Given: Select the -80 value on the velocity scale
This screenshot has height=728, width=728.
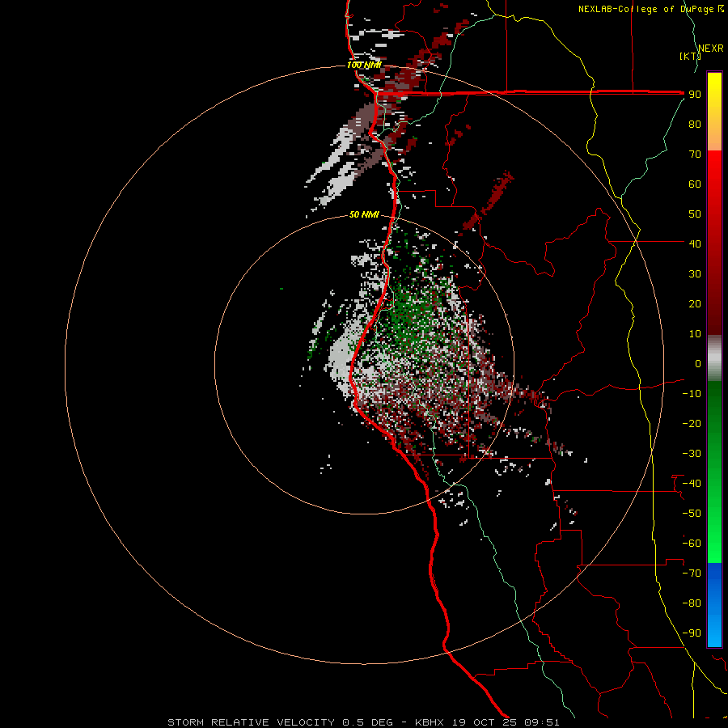Looking at the screenshot, I should coord(692,603).
